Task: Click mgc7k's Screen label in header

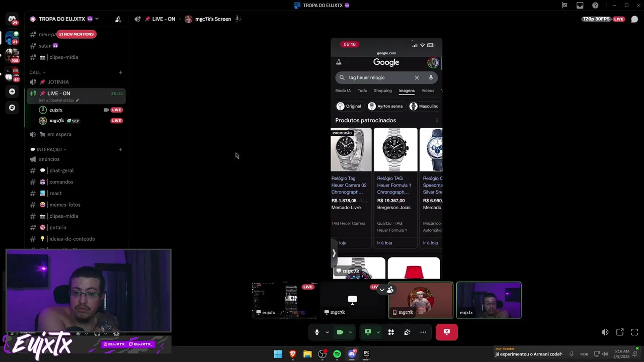Action: (x=213, y=19)
